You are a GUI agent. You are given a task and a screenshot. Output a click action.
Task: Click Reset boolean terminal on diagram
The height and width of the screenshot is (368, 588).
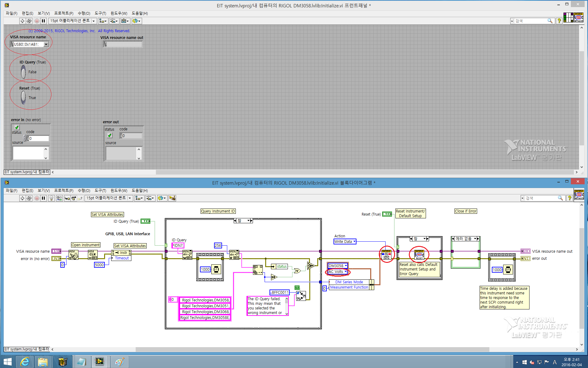(x=387, y=214)
